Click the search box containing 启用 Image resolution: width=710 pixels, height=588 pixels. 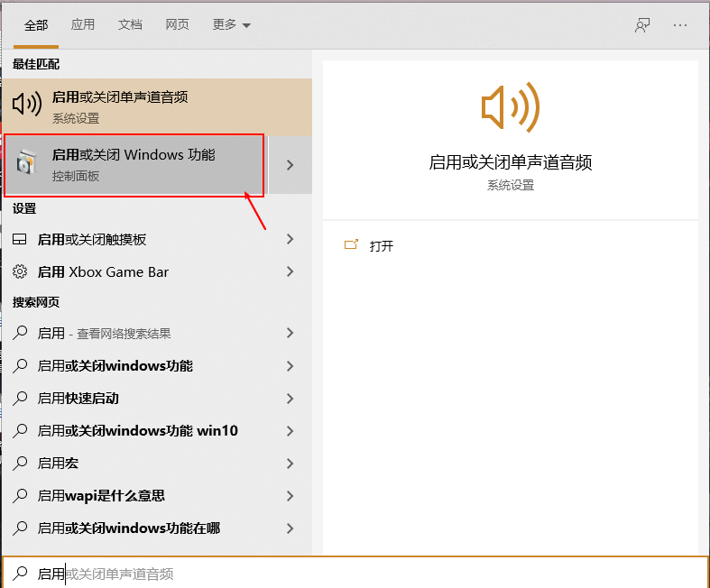355,573
